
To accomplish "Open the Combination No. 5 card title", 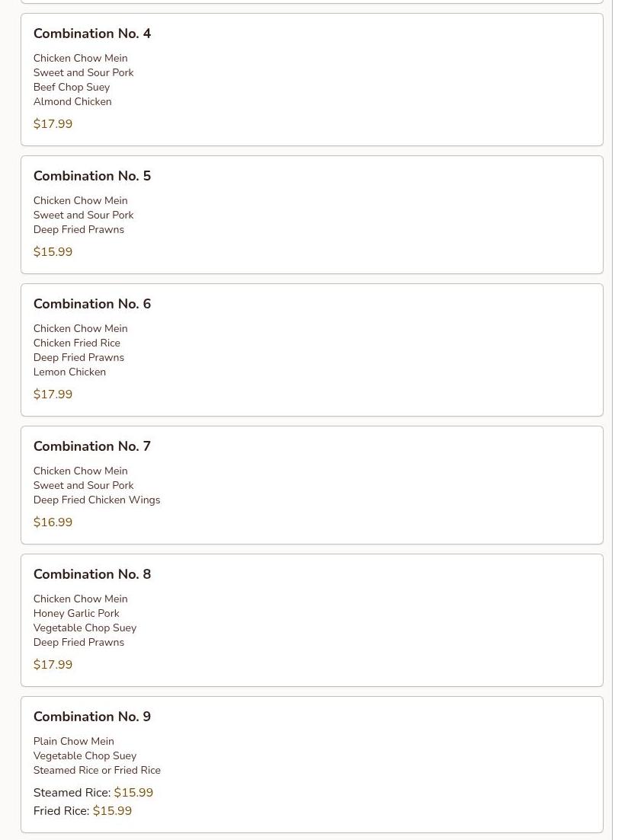I will tap(92, 176).
